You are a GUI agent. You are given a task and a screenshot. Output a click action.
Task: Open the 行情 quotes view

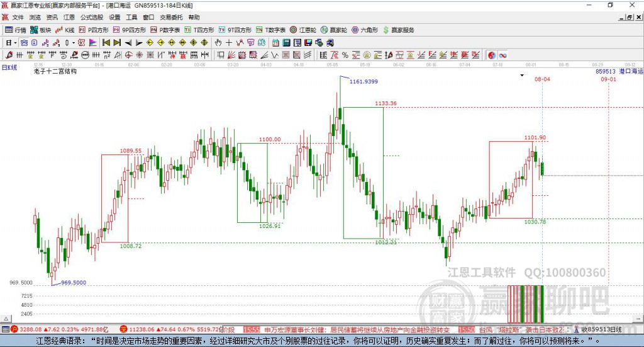coord(15,30)
